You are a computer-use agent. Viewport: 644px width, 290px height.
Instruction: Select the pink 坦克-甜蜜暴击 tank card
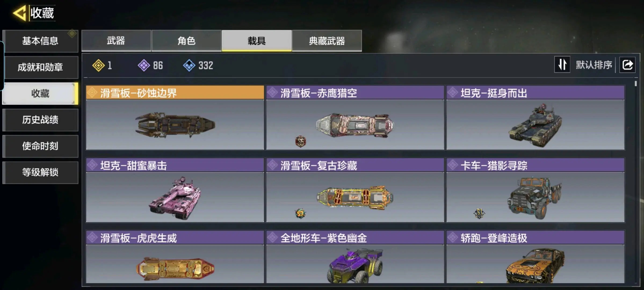tap(175, 190)
